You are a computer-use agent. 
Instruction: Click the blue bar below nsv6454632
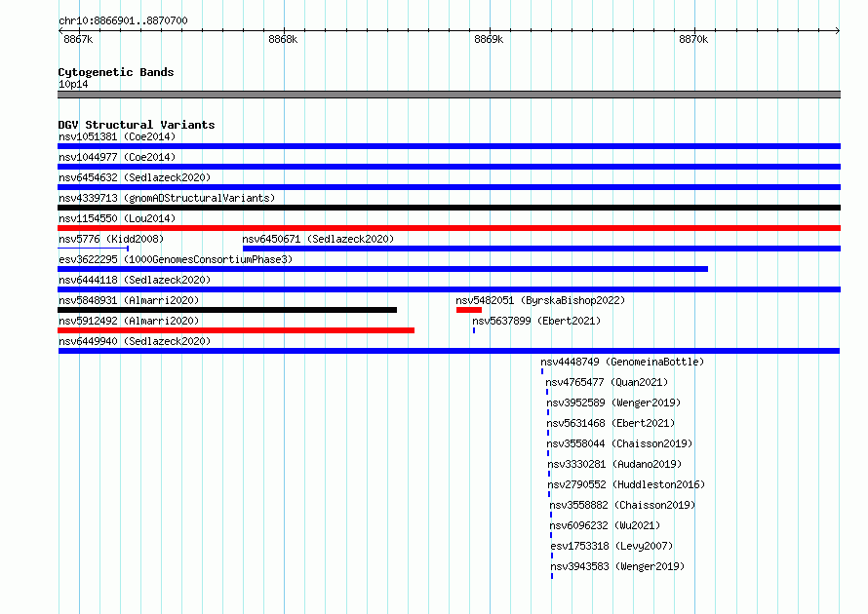(x=449, y=187)
